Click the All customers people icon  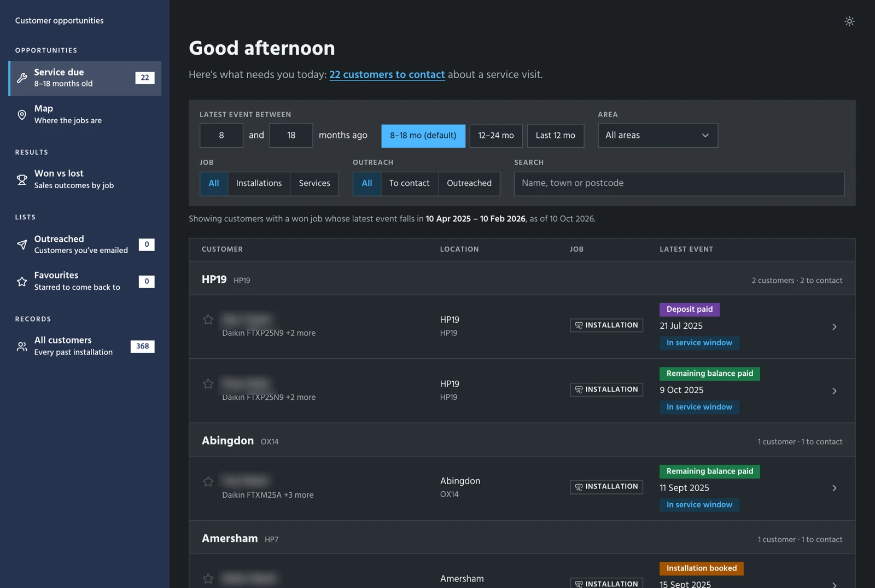(22, 346)
